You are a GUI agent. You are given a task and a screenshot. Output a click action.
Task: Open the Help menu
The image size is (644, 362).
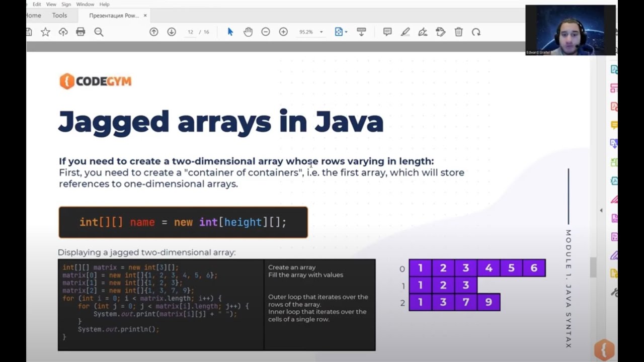point(104,4)
